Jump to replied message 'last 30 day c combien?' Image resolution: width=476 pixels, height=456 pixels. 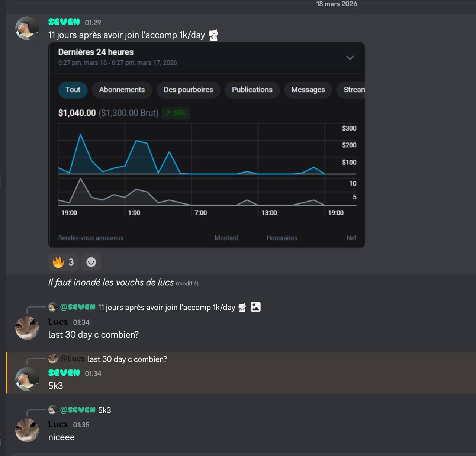tap(127, 359)
